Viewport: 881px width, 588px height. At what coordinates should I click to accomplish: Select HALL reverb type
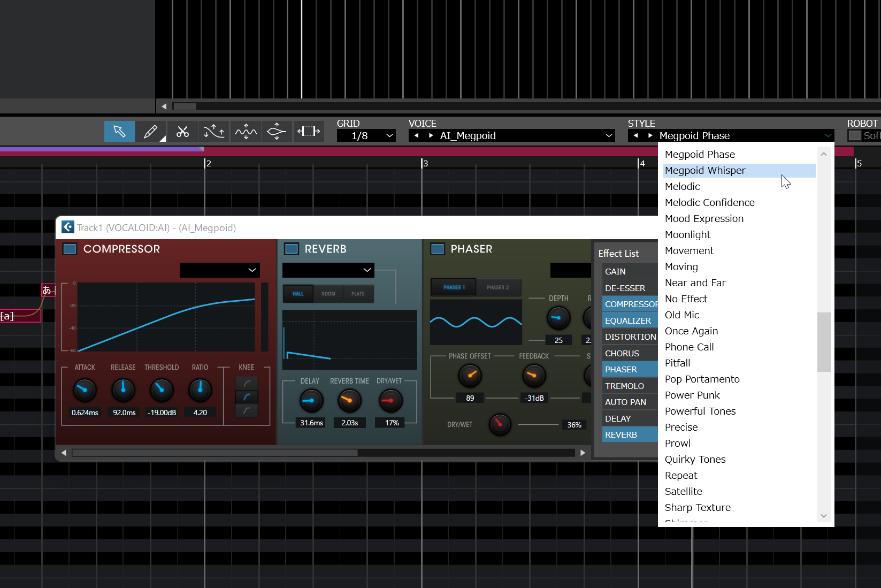[x=298, y=294]
